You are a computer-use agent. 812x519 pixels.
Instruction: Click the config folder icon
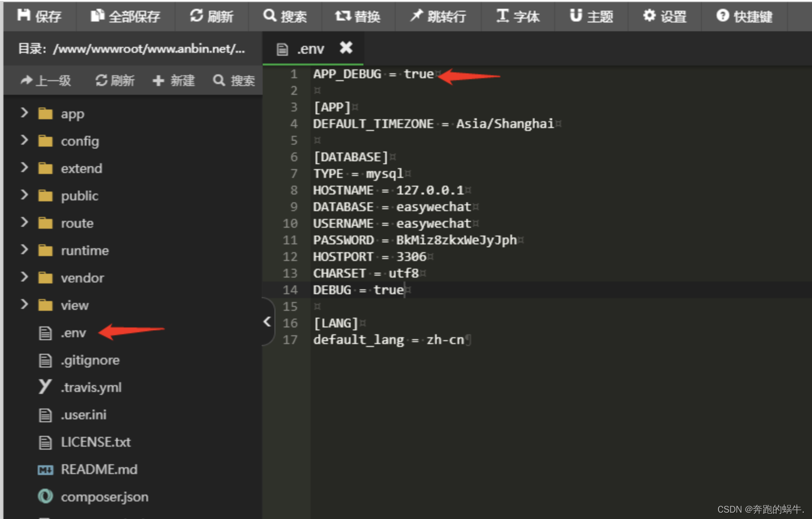pos(45,141)
